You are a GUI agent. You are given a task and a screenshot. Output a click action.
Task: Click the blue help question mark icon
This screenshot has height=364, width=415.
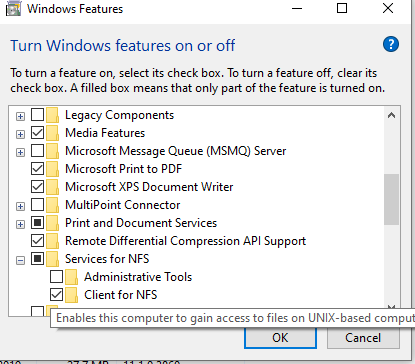(x=391, y=44)
